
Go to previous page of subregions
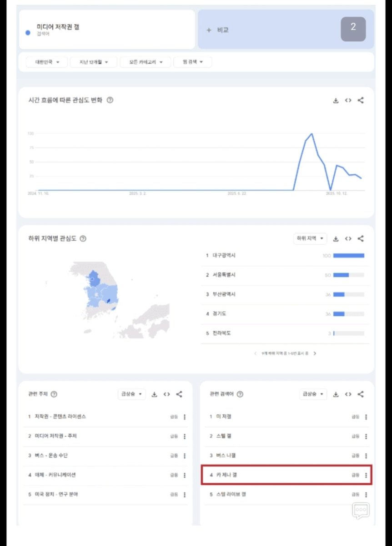256,353
